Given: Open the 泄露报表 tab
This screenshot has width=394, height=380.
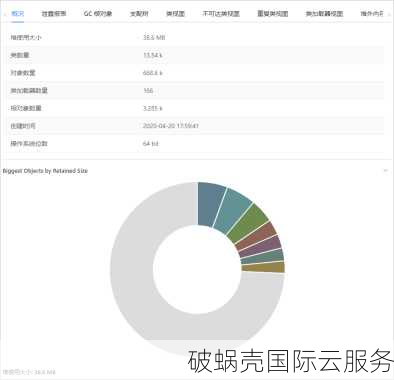Looking at the screenshot, I should [54, 14].
